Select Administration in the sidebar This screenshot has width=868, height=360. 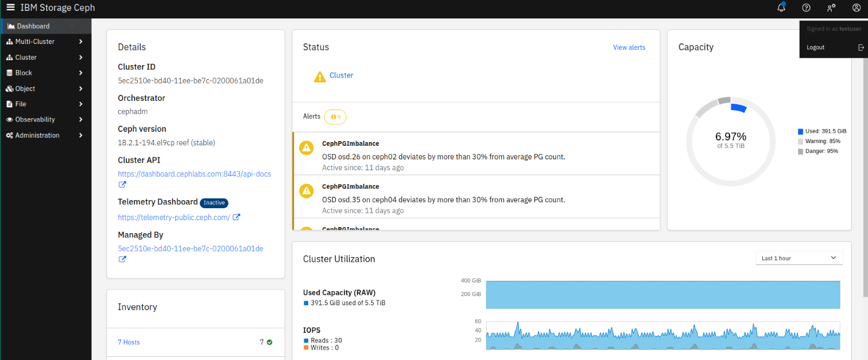(x=46, y=136)
